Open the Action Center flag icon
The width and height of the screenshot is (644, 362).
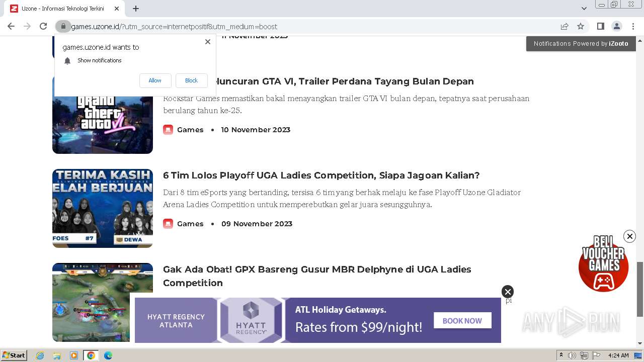(595, 355)
